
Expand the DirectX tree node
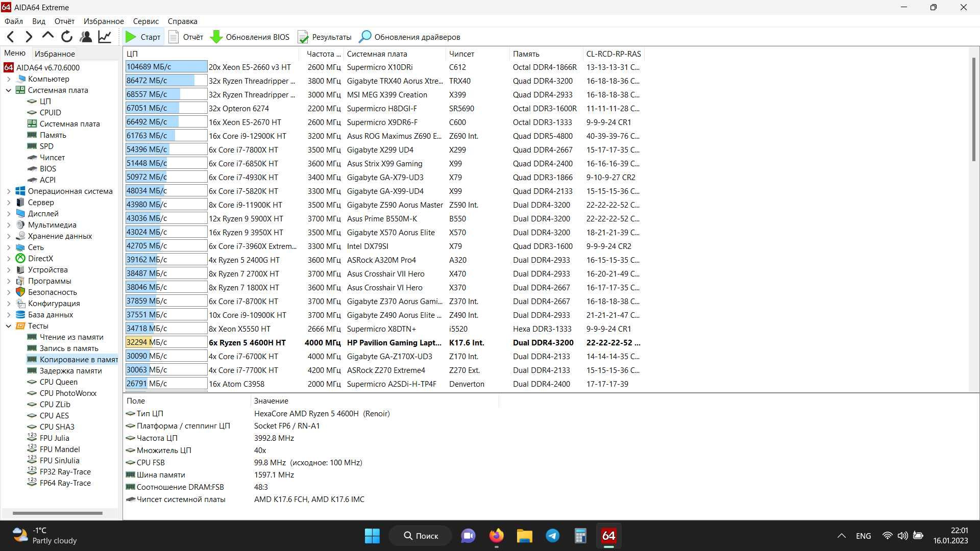[8, 259]
